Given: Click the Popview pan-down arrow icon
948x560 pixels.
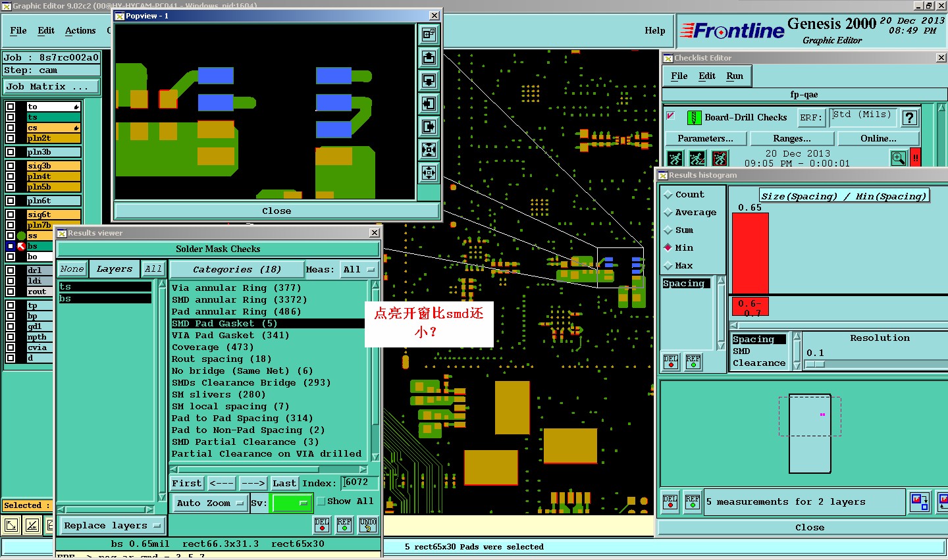Looking at the screenshot, I should 429,80.
